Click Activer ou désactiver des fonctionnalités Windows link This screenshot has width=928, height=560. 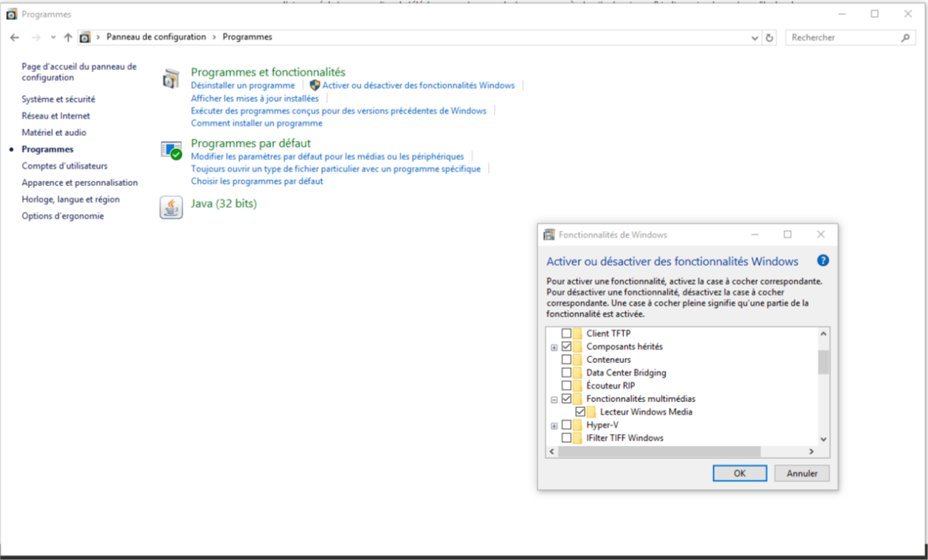[419, 86]
